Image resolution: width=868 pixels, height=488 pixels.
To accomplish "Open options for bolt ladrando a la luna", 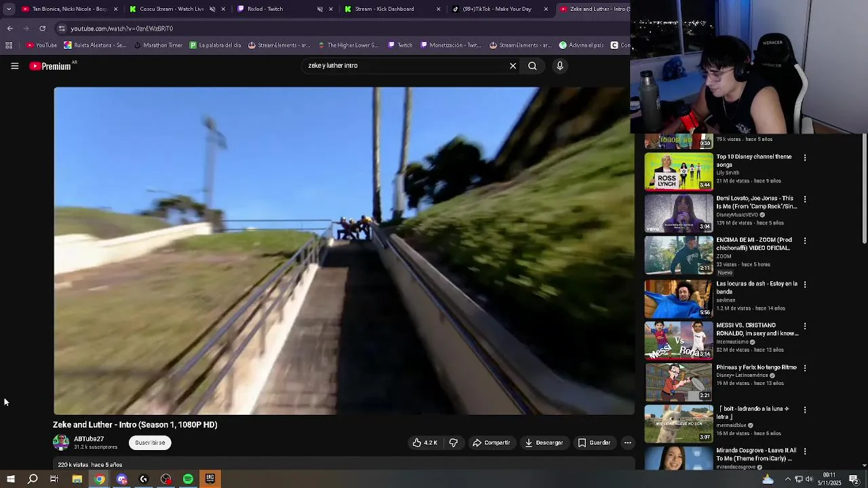I will (805, 410).
